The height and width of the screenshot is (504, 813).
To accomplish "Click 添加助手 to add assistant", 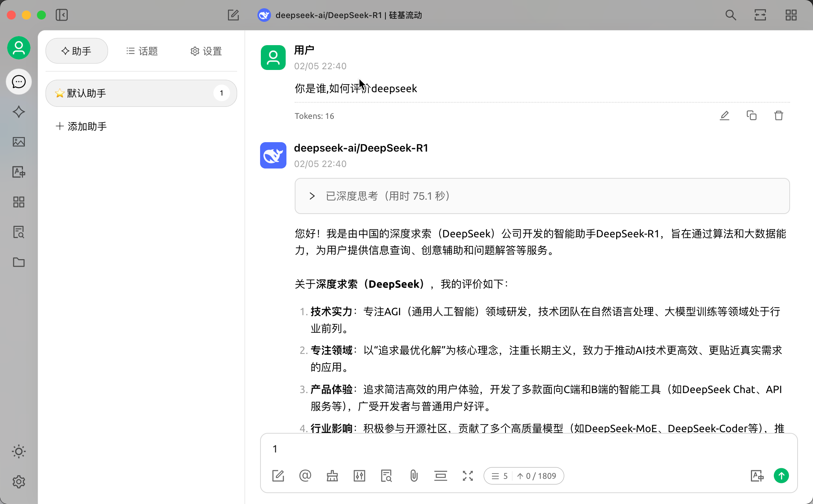I will pos(81,126).
